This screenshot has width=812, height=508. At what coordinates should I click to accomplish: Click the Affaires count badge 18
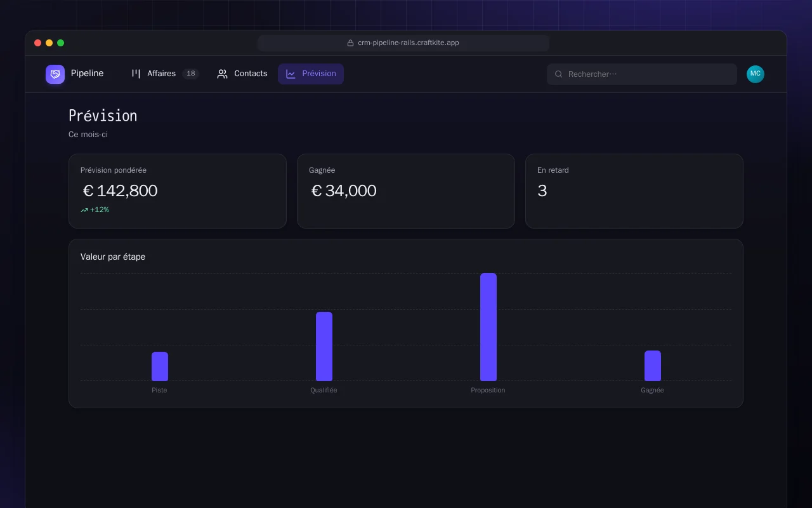pos(190,74)
